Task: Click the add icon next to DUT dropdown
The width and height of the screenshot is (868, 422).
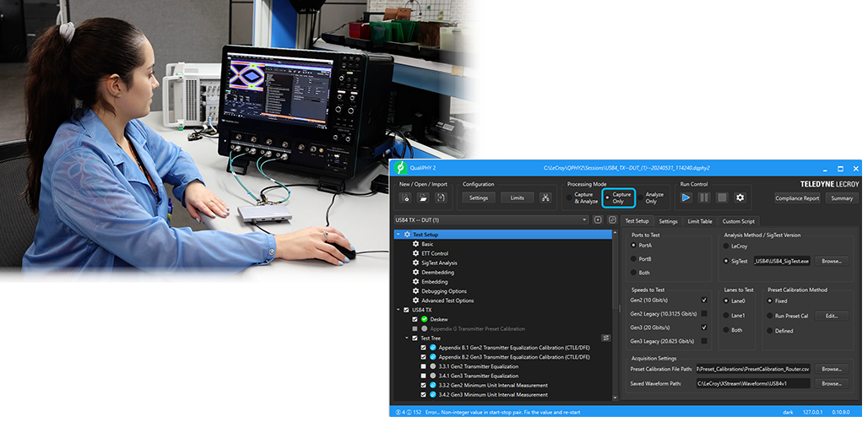Action: coord(598,220)
